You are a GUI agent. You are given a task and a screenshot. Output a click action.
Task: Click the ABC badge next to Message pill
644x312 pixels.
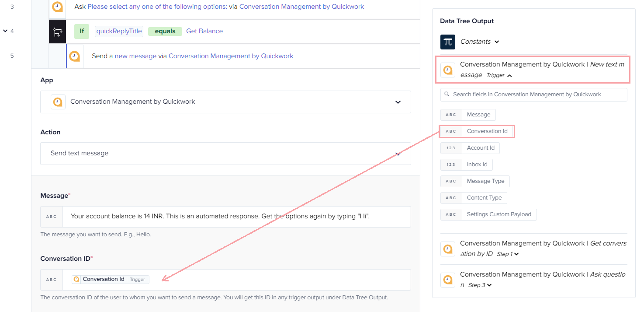(x=451, y=115)
